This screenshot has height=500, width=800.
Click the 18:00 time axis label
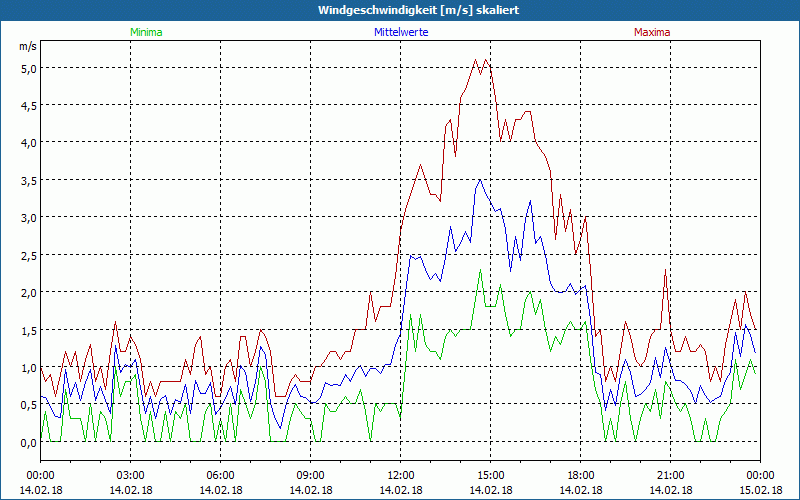click(581, 476)
